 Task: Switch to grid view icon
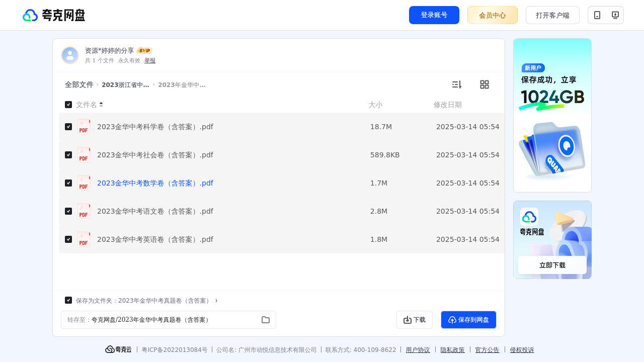[485, 84]
